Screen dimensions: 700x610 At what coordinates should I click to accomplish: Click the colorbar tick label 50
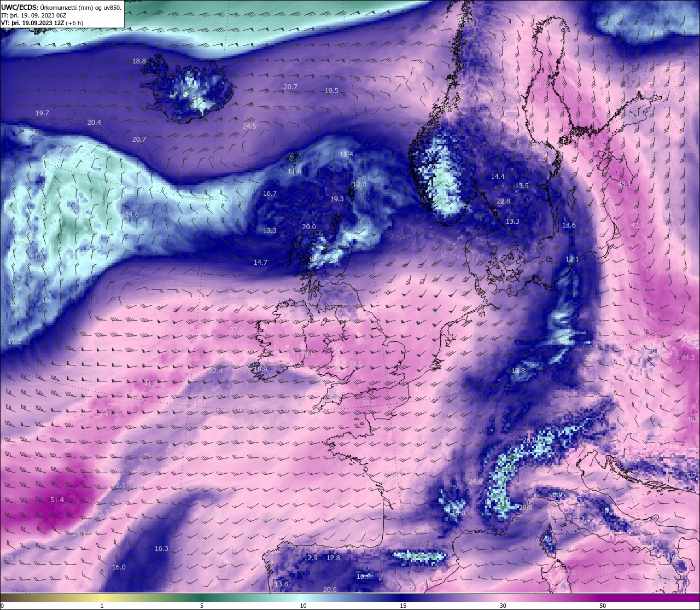click(603, 606)
